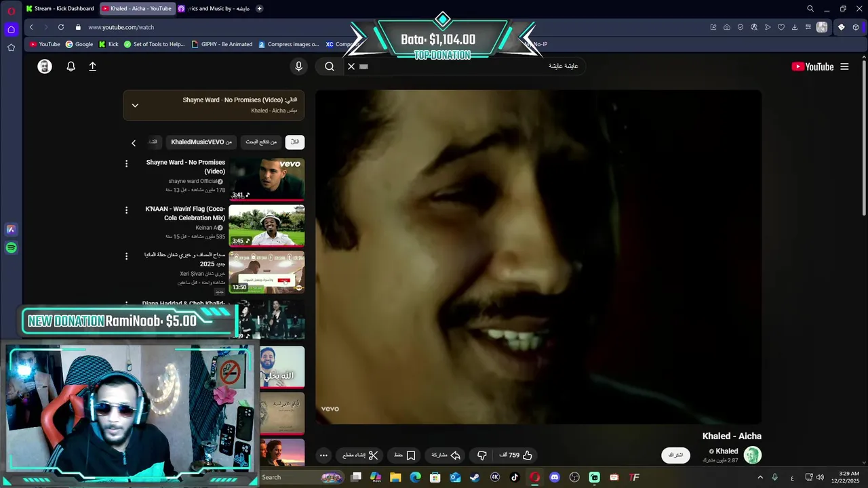
Task: Open options for Xeri Şivan video row
Action: pyautogui.click(x=126, y=256)
